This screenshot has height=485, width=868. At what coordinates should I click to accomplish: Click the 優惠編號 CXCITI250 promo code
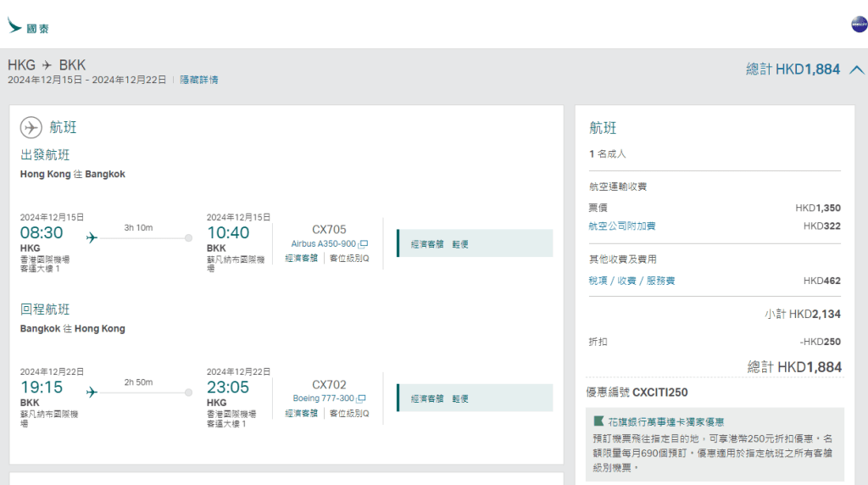tap(637, 393)
